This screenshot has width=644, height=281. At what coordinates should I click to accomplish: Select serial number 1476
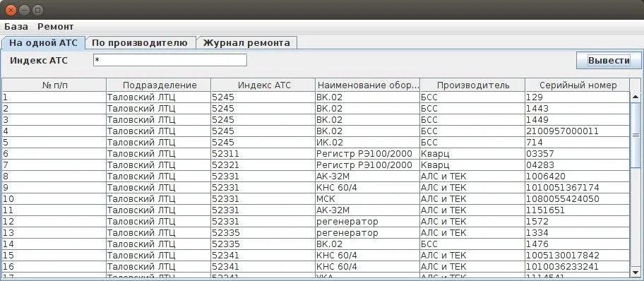[578, 244]
